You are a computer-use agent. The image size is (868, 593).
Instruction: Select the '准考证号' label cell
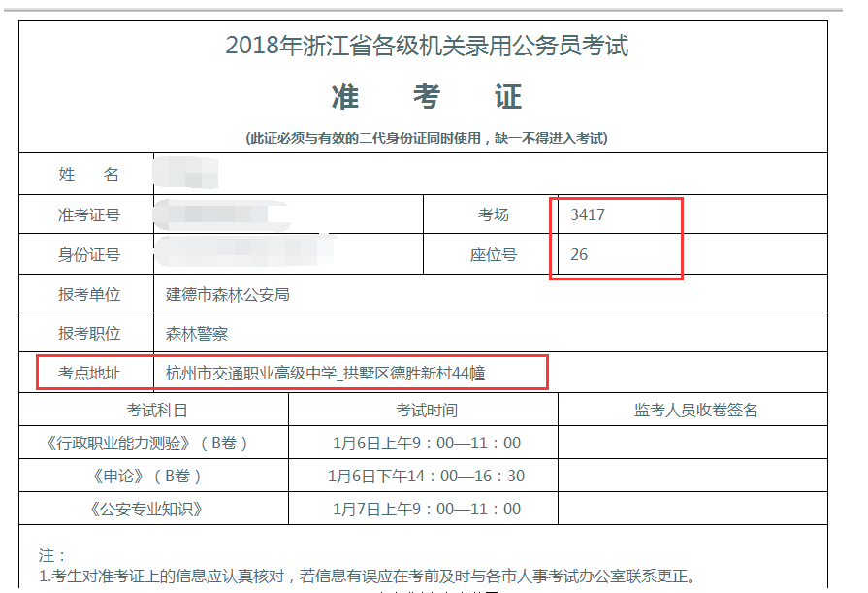pyautogui.click(x=87, y=214)
